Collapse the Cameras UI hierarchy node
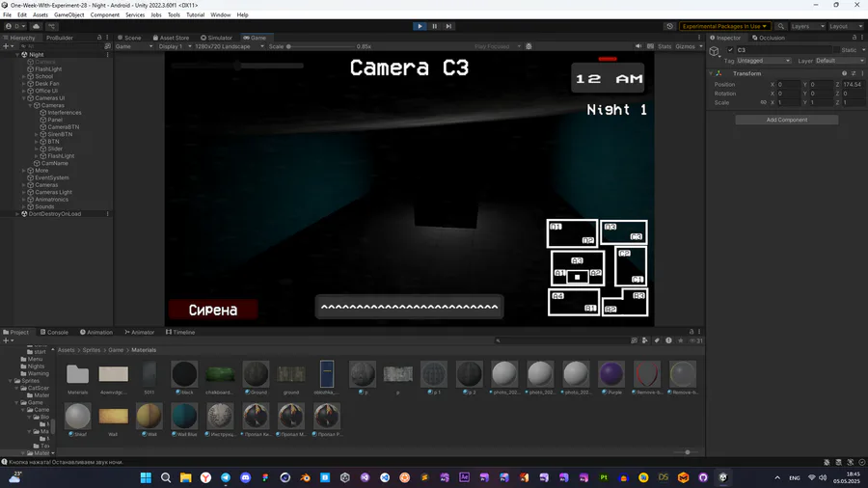 point(24,98)
